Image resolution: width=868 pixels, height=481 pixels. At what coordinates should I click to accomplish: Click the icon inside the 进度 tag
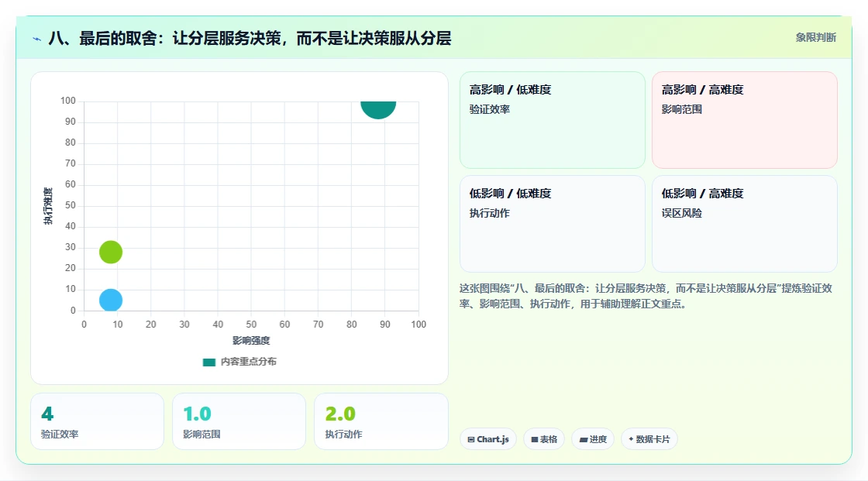click(x=584, y=439)
